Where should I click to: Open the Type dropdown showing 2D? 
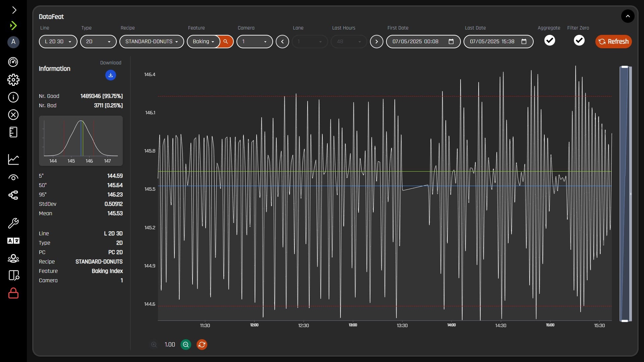click(98, 42)
